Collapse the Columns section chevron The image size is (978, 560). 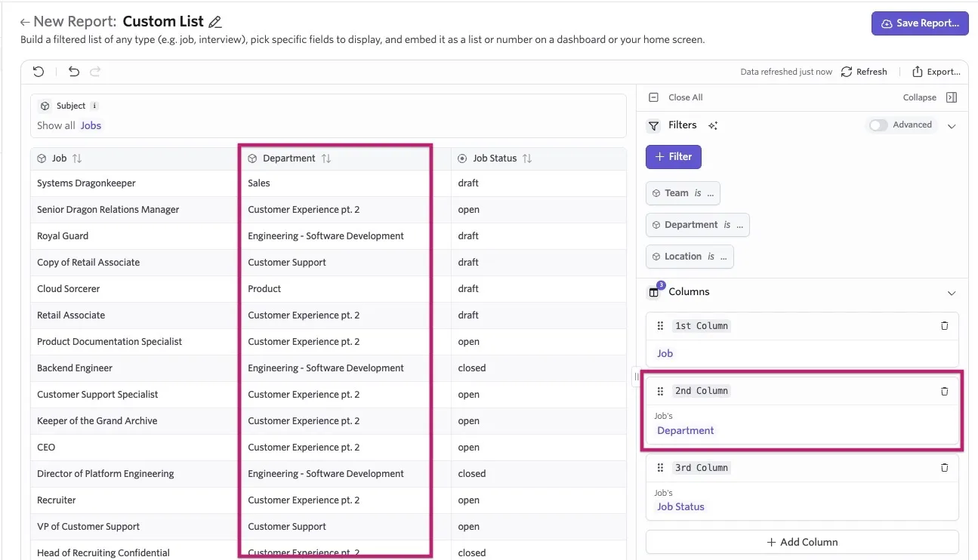952,293
